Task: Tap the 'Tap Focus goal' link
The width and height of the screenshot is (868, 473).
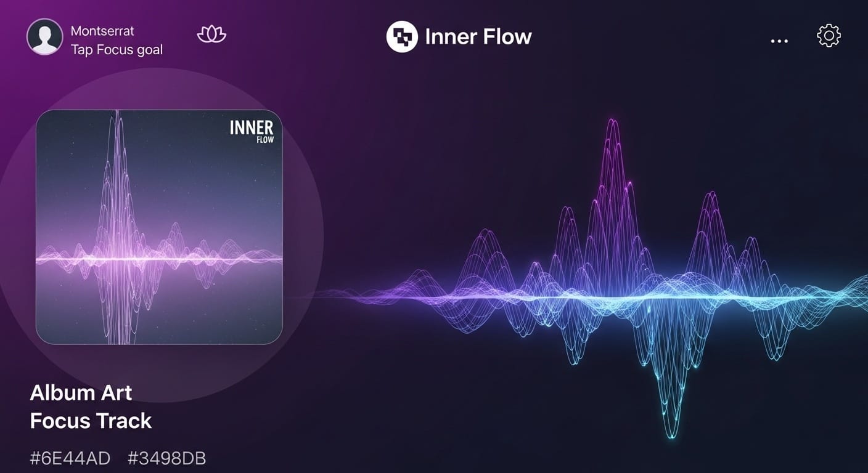Action: tap(117, 50)
